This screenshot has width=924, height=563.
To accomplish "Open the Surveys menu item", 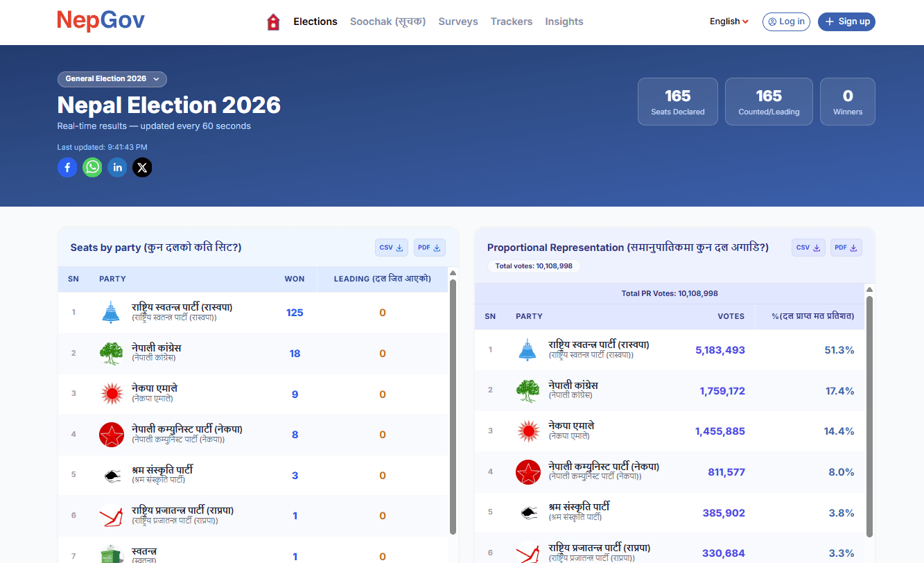I will click(x=458, y=21).
